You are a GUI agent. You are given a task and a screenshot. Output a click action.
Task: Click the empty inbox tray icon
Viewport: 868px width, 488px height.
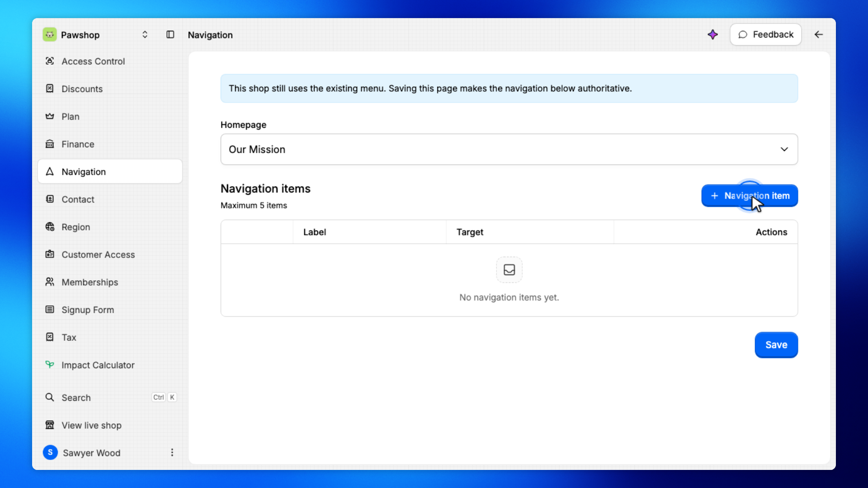[x=509, y=270]
